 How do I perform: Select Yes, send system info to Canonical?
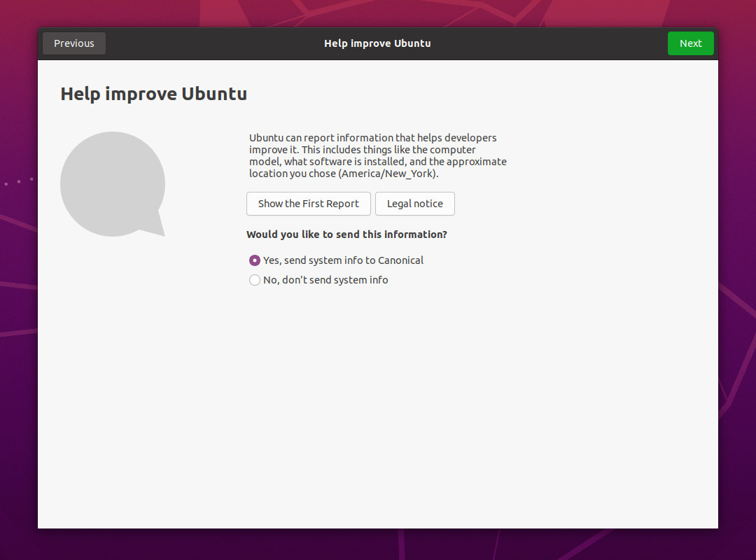point(336,260)
